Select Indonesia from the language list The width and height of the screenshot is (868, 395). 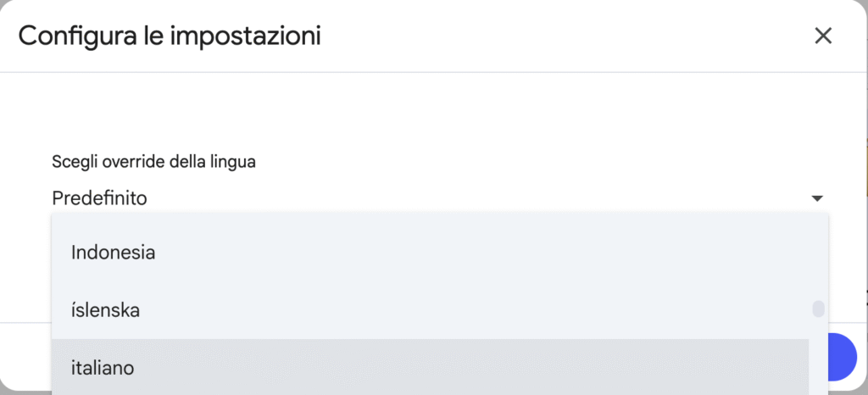click(113, 252)
